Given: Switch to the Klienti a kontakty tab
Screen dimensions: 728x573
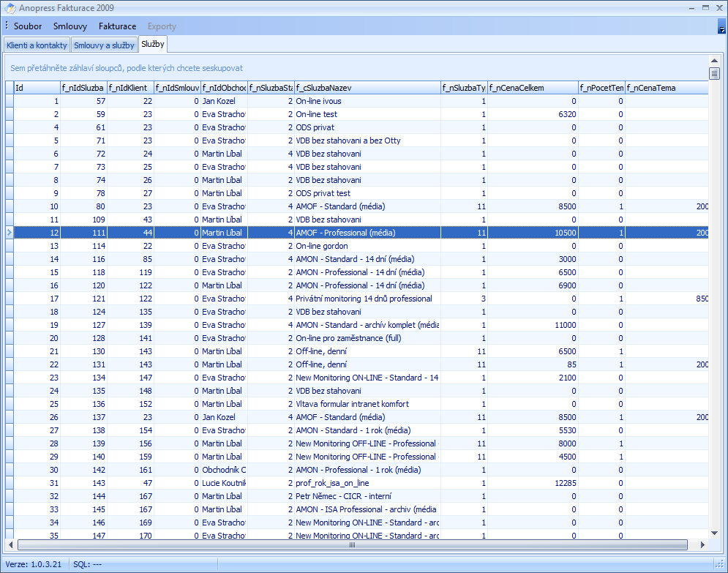Looking at the screenshot, I should [37, 45].
